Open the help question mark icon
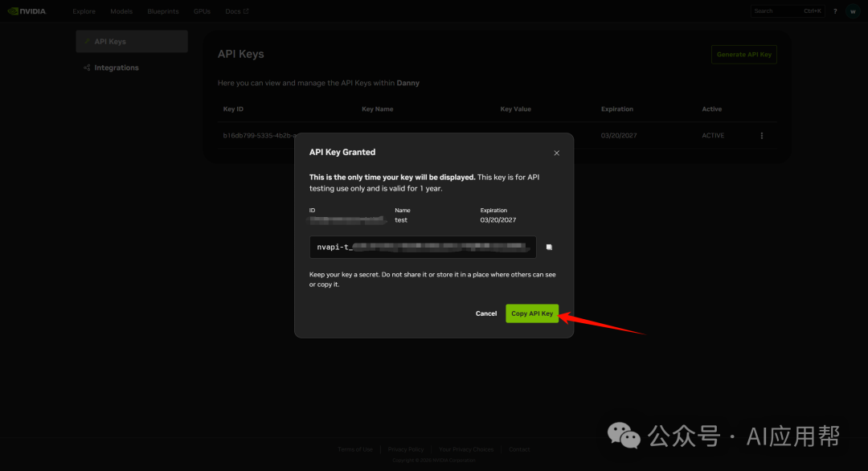868x471 pixels. tap(835, 11)
